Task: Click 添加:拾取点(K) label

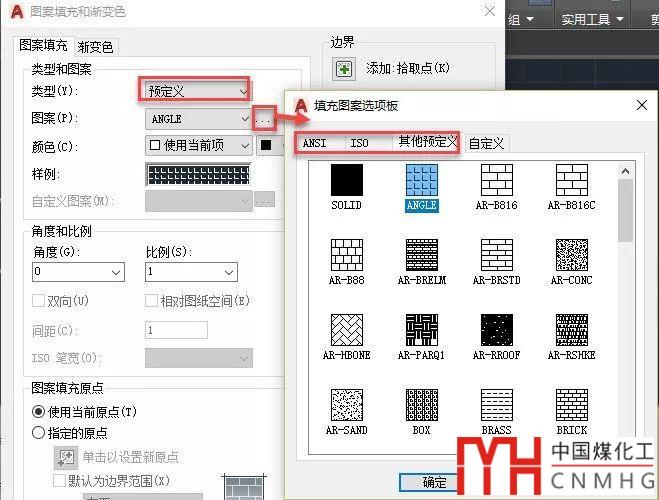Action: (x=408, y=68)
